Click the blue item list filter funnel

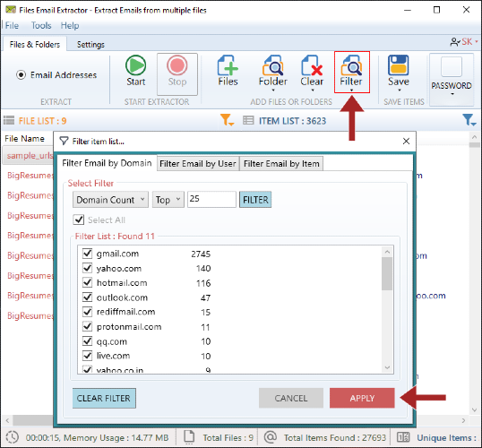(469, 120)
